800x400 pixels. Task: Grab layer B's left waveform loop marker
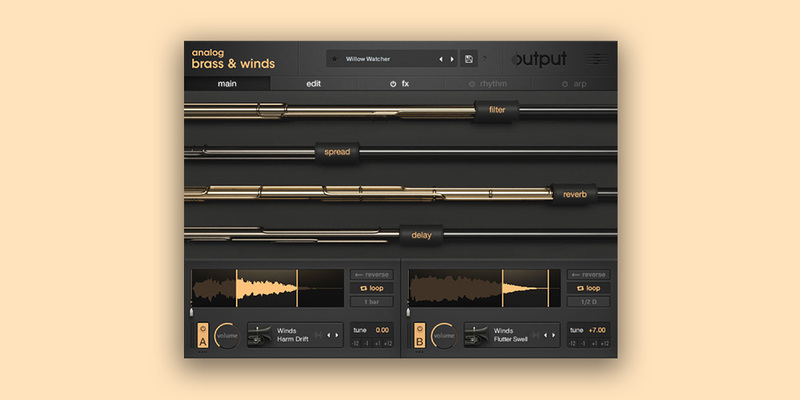[x=503, y=288]
